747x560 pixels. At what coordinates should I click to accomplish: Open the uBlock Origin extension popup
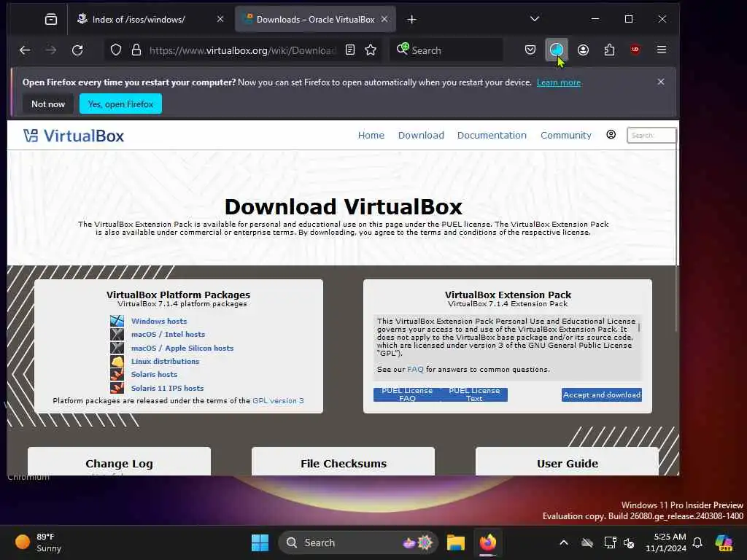635,50
